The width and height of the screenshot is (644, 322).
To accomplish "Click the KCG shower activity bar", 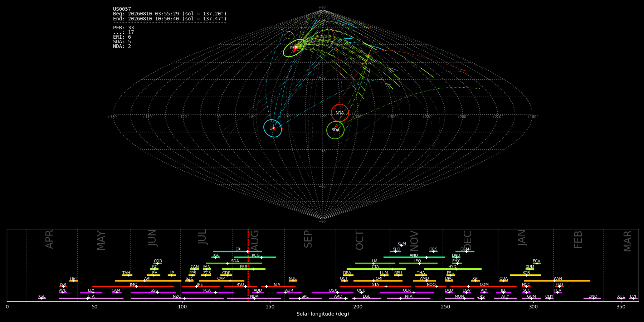I will (255, 257).
